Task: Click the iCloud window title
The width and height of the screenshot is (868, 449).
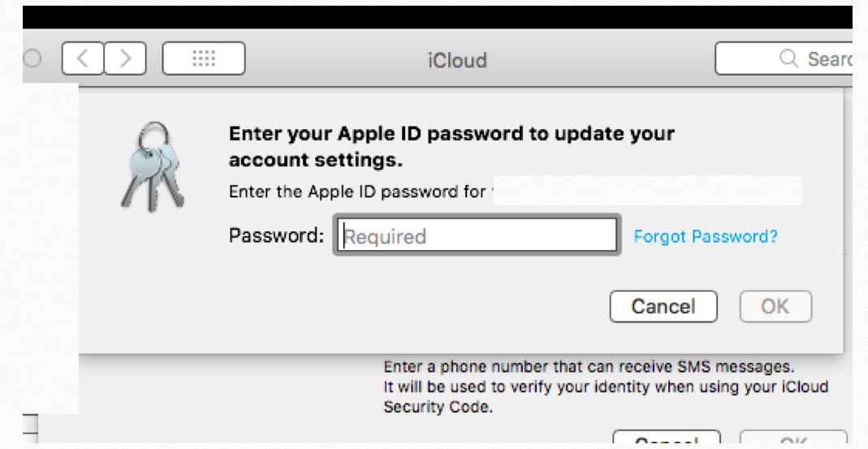Action: click(x=457, y=61)
